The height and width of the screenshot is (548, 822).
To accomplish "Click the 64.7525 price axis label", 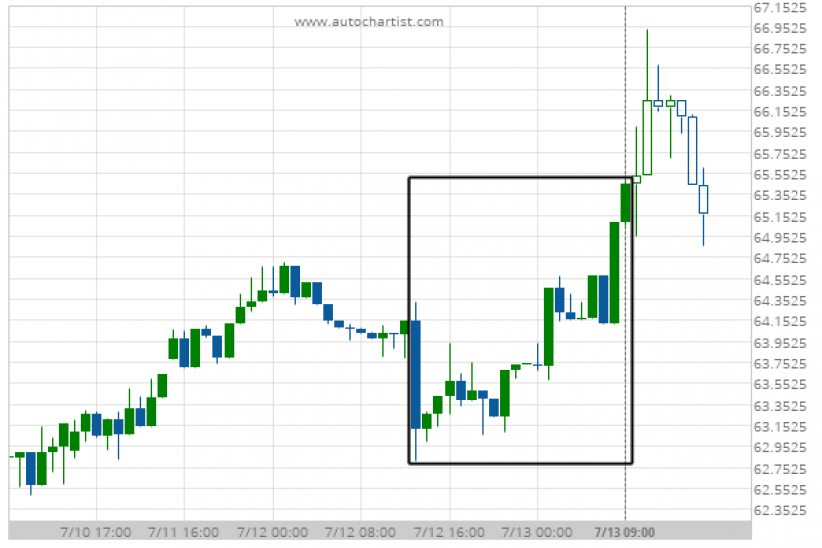I will (x=780, y=258).
